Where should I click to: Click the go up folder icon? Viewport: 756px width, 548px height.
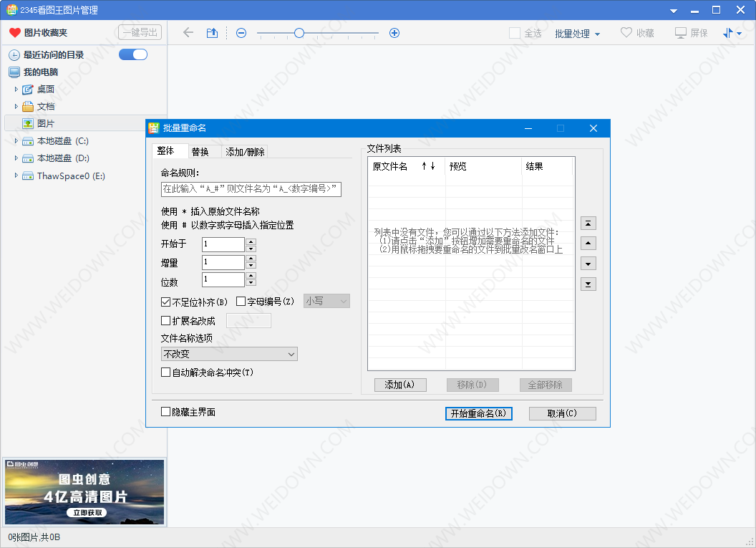212,33
